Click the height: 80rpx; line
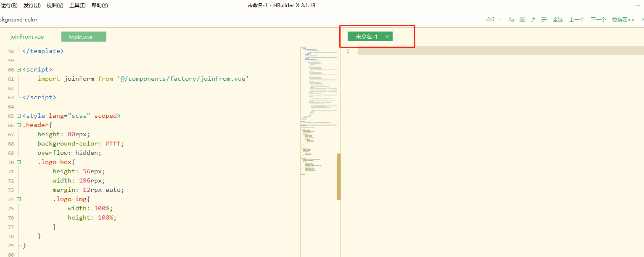The width and height of the screenshot is (644, 257). coord(63,134)
